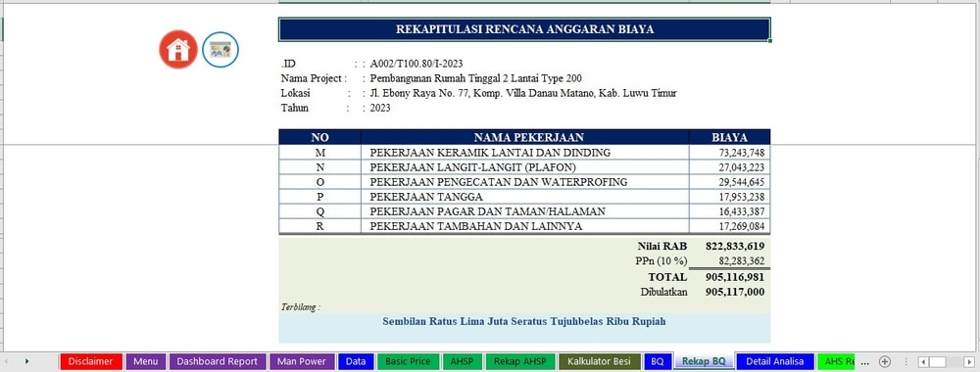Select the Terbilang label
The image size is (980, 372).
[x=301, y=307]
